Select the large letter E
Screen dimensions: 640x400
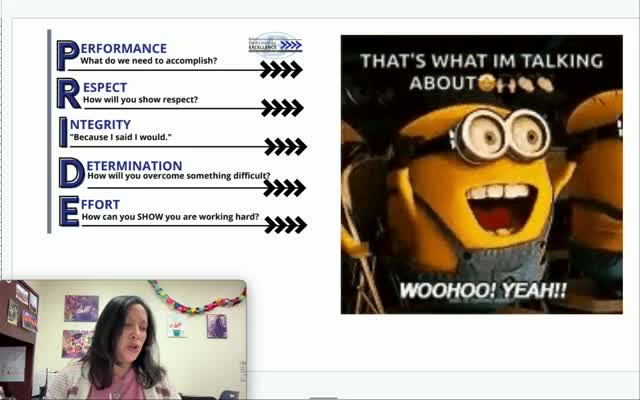tap(68, 211)
